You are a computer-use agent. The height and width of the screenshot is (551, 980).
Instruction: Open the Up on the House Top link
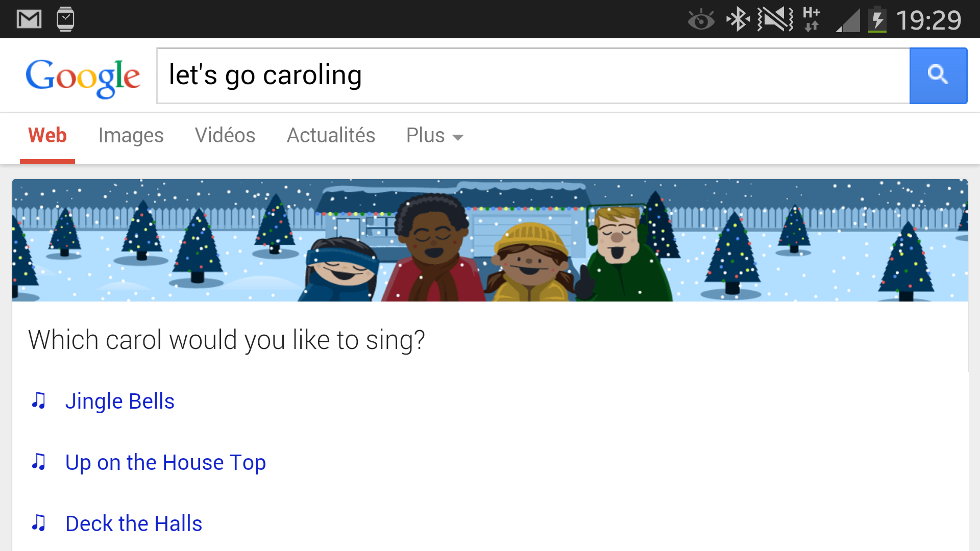165,463
